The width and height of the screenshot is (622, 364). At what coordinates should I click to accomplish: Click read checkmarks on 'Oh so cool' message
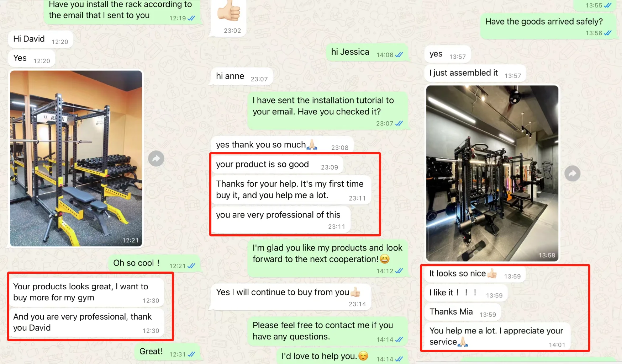[191, 266]
